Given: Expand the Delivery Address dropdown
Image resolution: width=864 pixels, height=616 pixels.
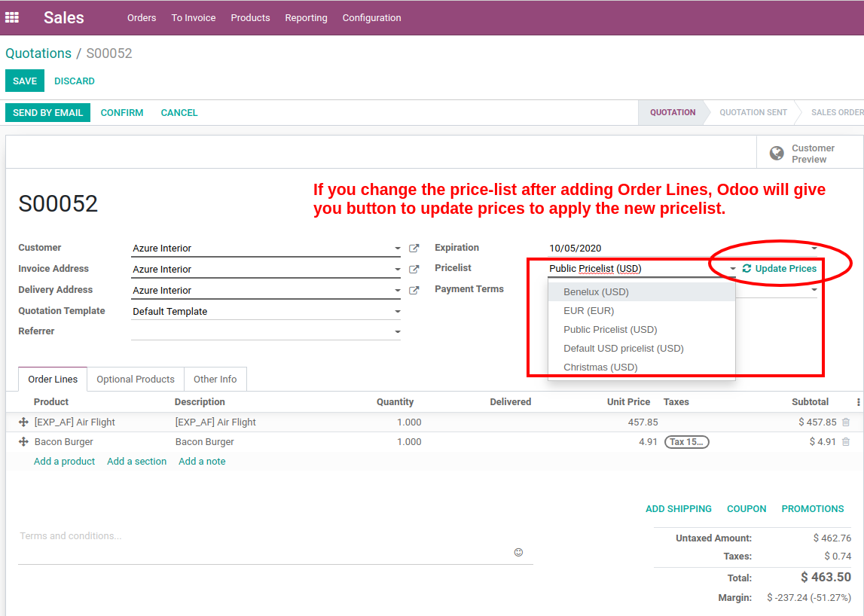Looking at the screenshot, I should pos(397,291).
